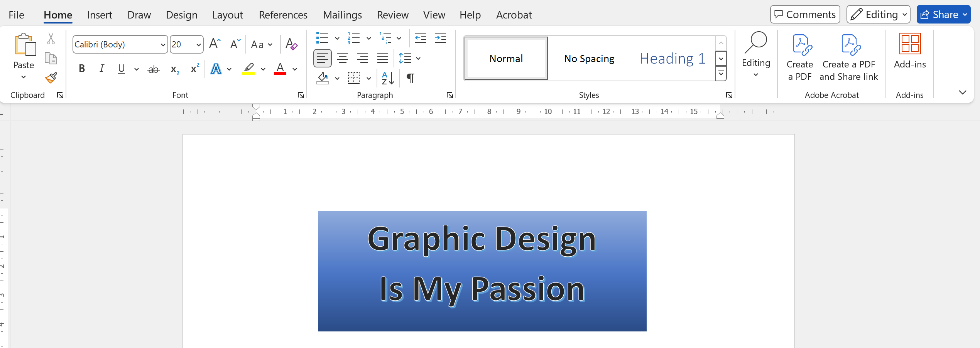Viewport: 980px width, 348px height.
Task: Click the Format Painter brush icon
Action: pos(51,78)
